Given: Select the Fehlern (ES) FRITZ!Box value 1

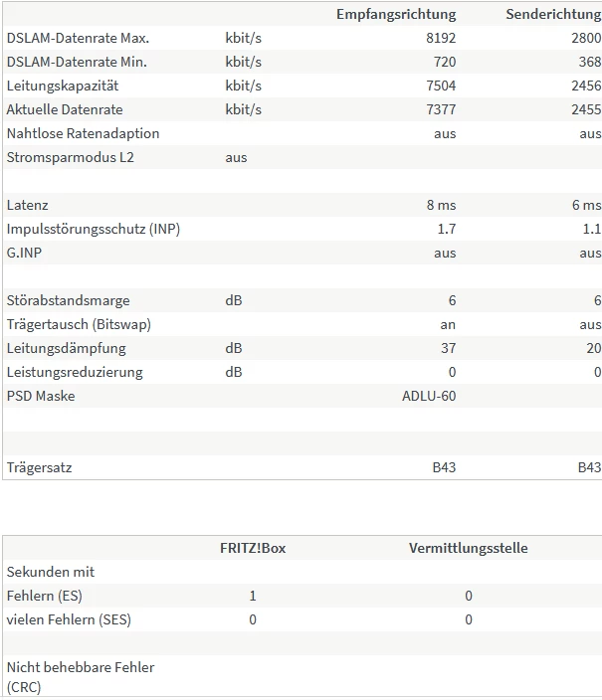Looking at the screenshot, I should [x=253, y=596].
